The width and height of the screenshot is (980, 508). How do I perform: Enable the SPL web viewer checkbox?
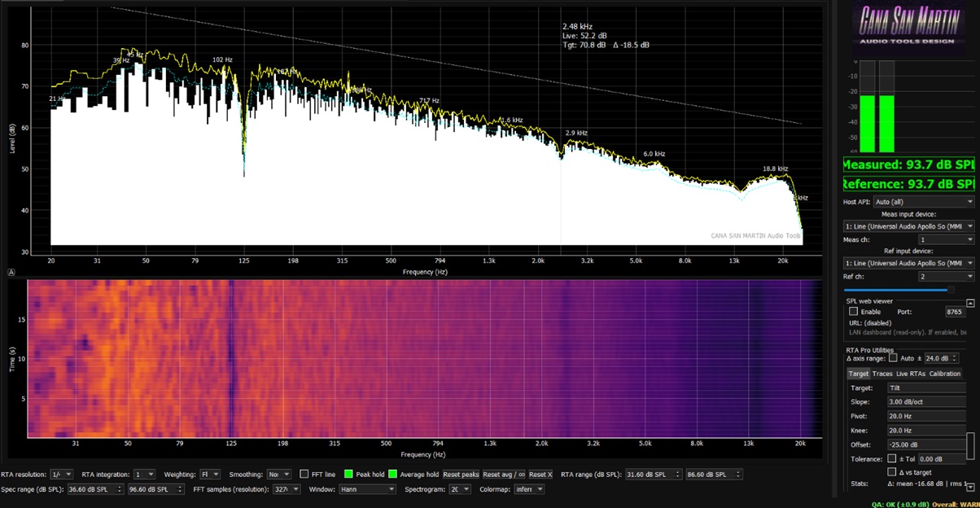[x=853, y=312]
